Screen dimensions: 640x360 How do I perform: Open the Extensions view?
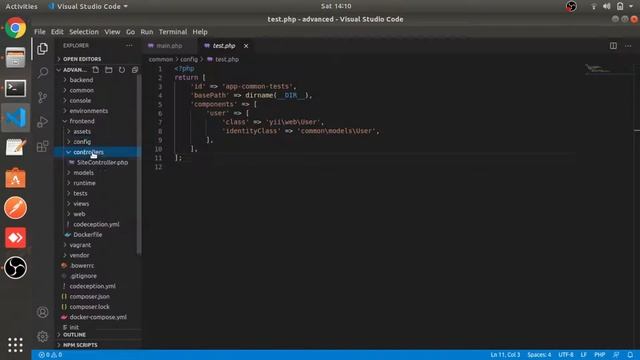click(x=42, y=146)
